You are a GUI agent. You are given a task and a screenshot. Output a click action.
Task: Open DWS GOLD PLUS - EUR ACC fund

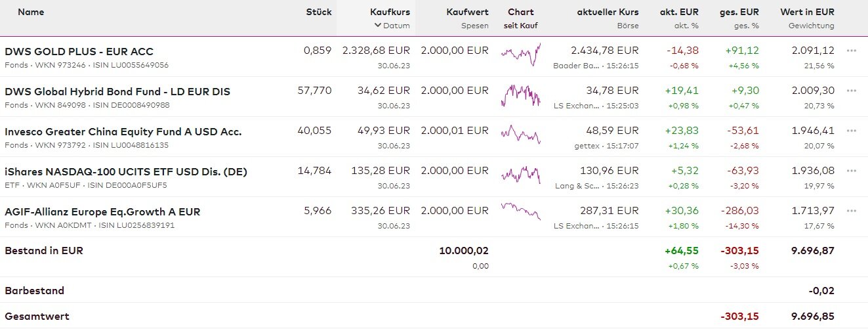[79, 51]
